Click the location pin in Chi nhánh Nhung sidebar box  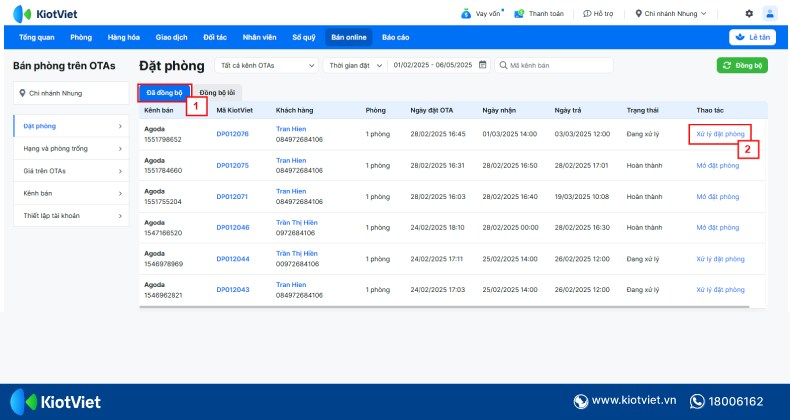[22, 93]
